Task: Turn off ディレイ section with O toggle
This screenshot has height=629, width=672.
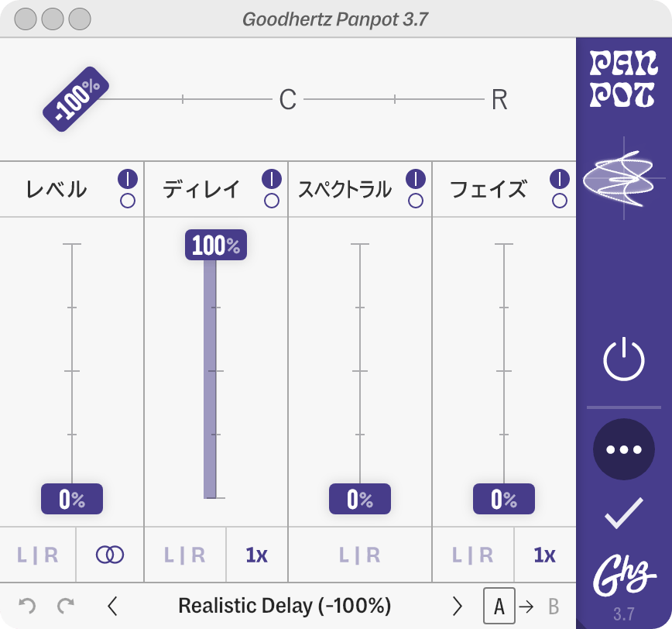Action: (x=272, y=201)
